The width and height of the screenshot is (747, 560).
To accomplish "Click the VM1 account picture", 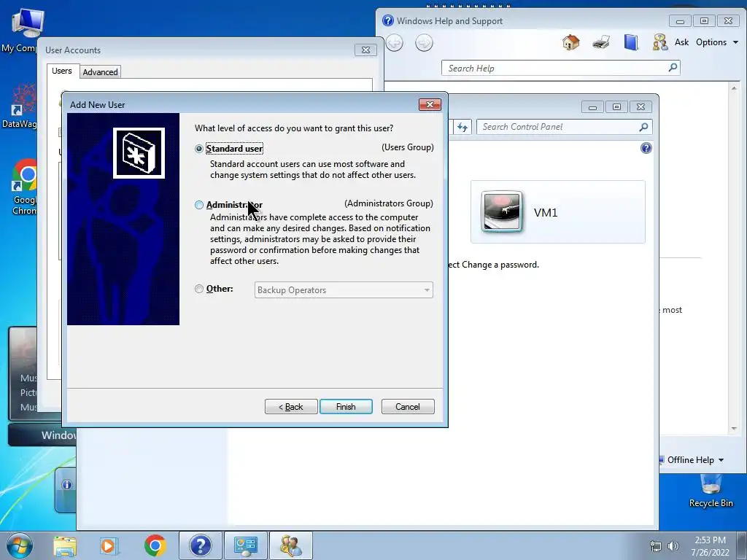I will click(501, 211).
